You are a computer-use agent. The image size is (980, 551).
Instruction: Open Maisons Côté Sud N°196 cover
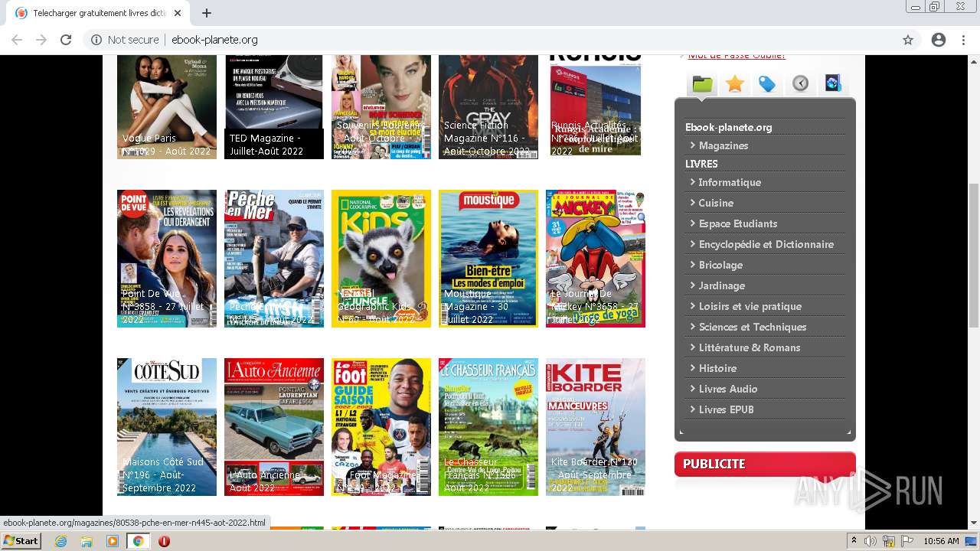167,427
